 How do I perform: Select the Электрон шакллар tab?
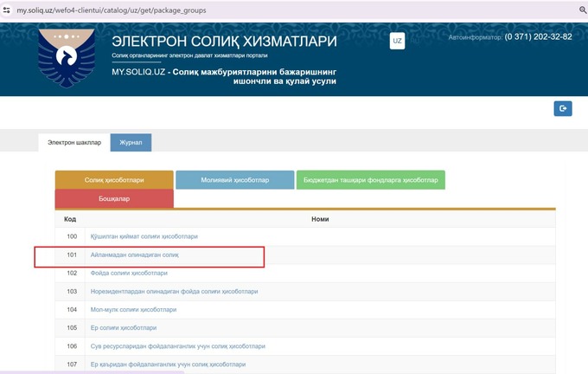coord(74,143)
